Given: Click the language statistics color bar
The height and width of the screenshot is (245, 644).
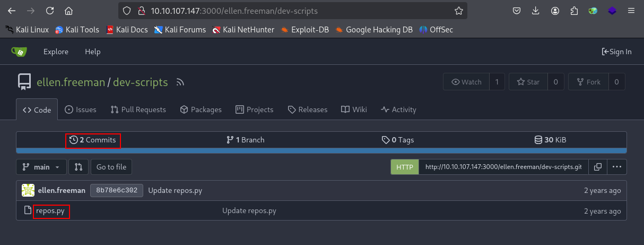Looking at the screenshot, I should coord(321,151).
